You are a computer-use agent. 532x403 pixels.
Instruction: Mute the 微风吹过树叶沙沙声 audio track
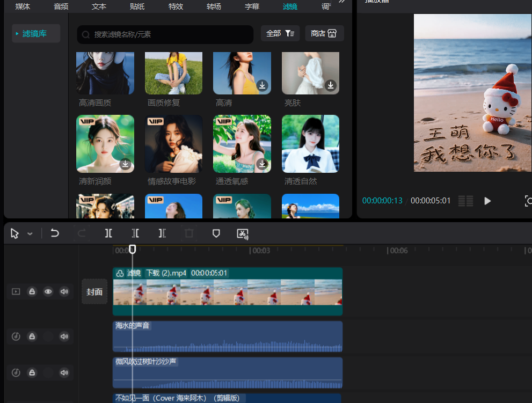pos(64,372)
